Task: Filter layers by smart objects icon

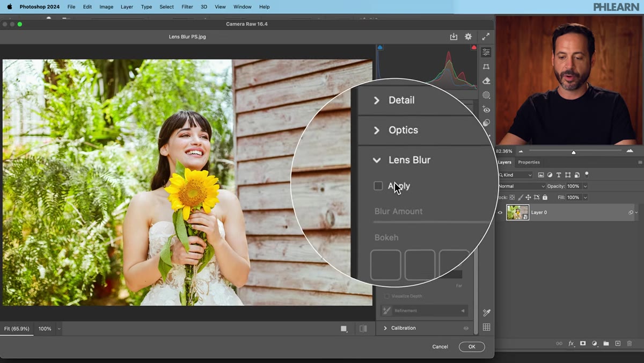Action: (x=577, y=175)
